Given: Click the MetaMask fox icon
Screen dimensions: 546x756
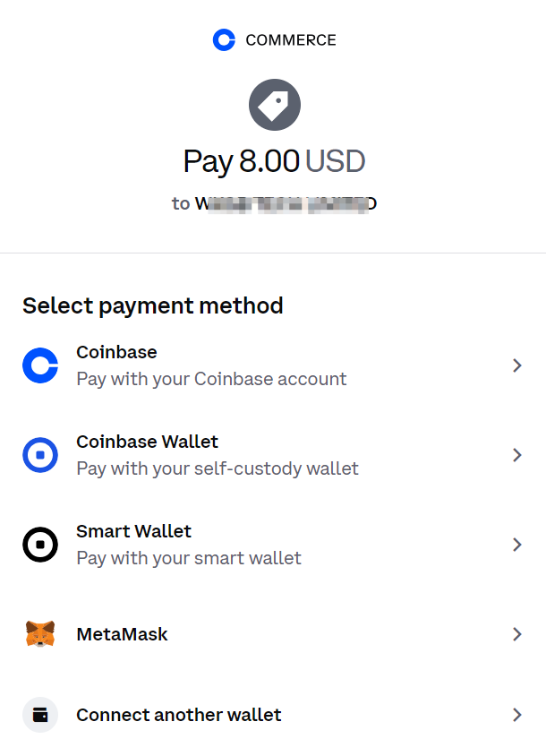Looking at the screenshot, I should tap(40, 633).
